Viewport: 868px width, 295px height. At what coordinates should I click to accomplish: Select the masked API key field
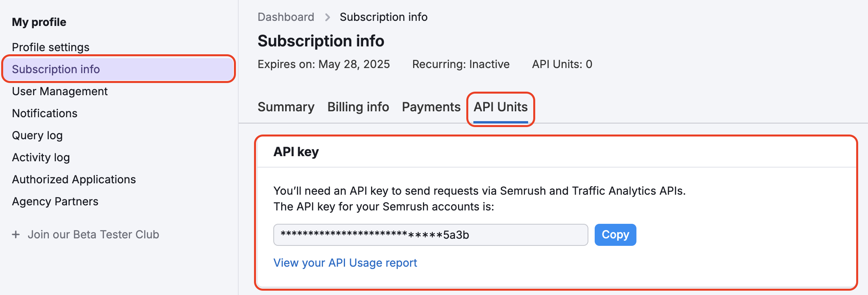click(x=431, y=234)
